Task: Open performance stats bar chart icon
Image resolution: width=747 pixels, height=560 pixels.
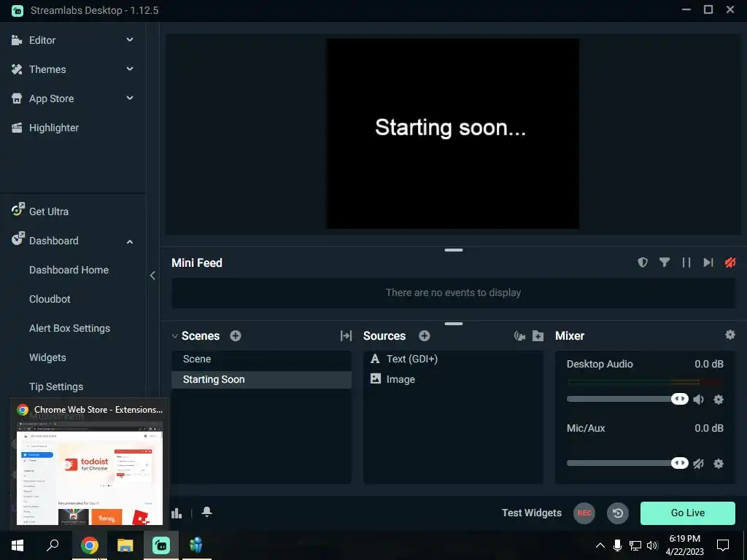Action: 177,513
